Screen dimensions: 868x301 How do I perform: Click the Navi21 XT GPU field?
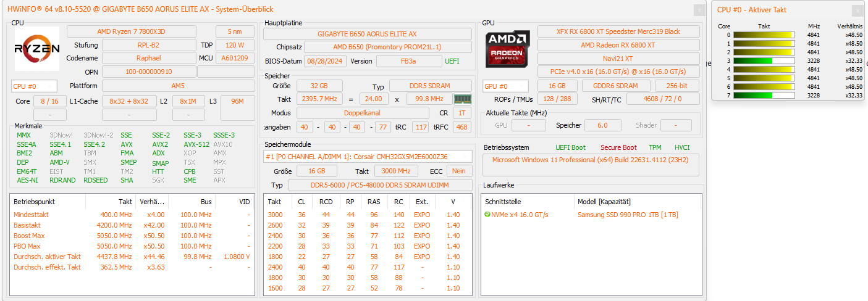coord(618,58)
